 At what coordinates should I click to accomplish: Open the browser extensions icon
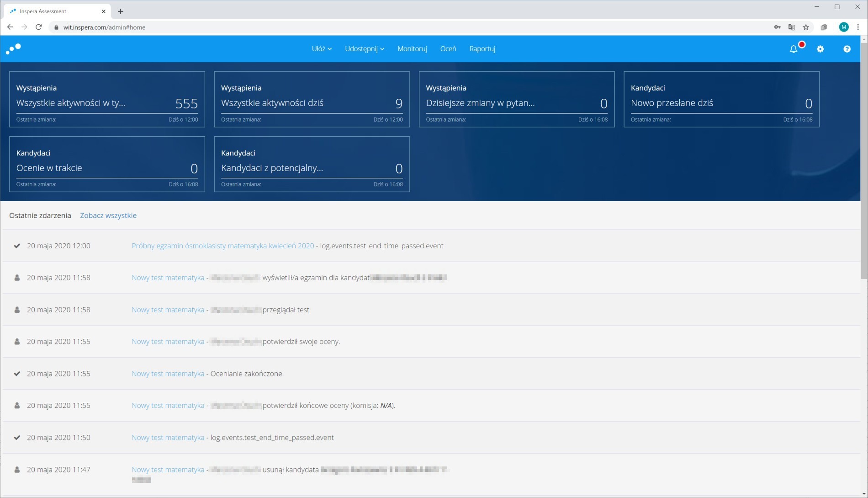click(x=824, y=27)
